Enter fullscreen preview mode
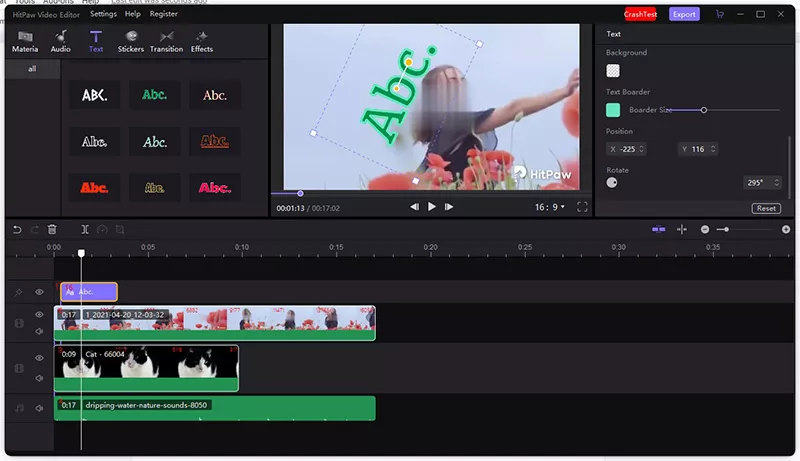The image size is (800, 461). pyautogui.click(x=583, y=207)
